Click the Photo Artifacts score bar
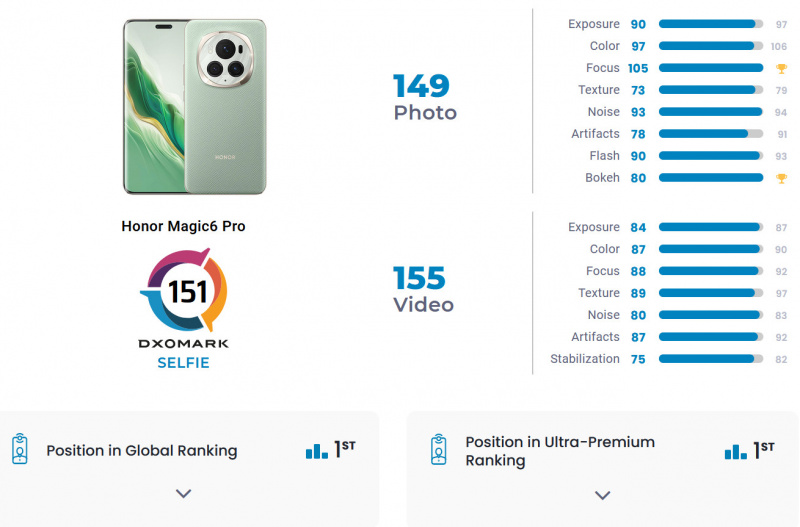 point(710,134)
